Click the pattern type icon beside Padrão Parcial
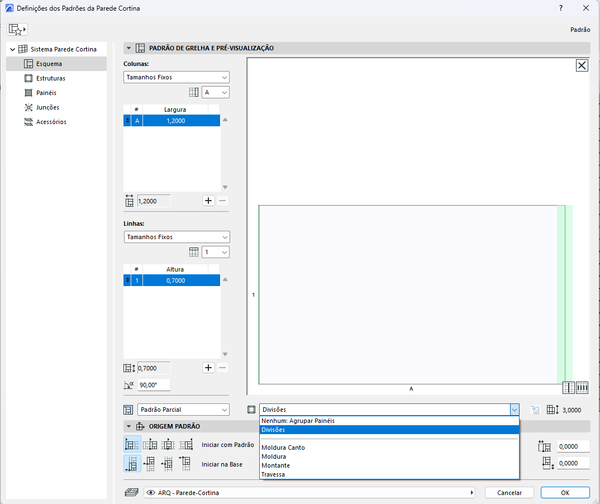The height and width of the screenshot is (504, 600). point(128,410)
